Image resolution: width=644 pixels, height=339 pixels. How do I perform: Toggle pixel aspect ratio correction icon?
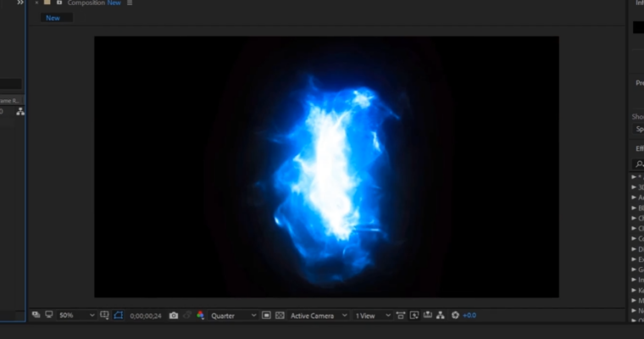point(401,315)
